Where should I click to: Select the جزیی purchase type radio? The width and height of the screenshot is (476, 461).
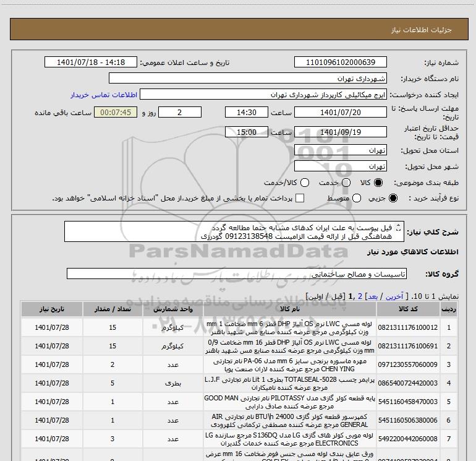coord(393,198)
